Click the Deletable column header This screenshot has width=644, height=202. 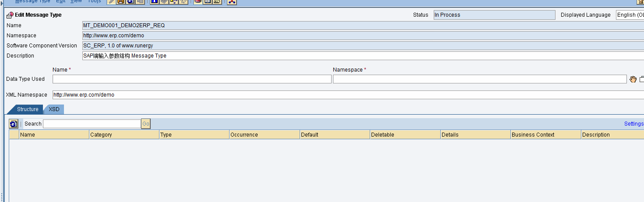click(405, 135)
